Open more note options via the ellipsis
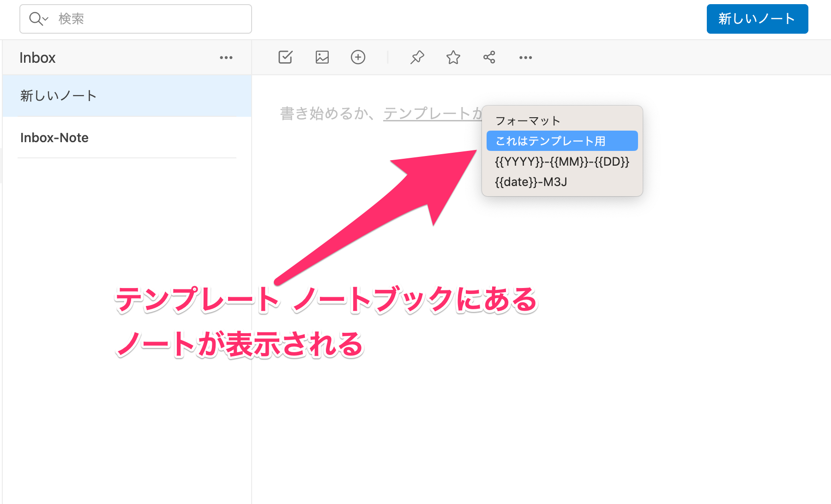The image size is (831, 504). (525, 57)
